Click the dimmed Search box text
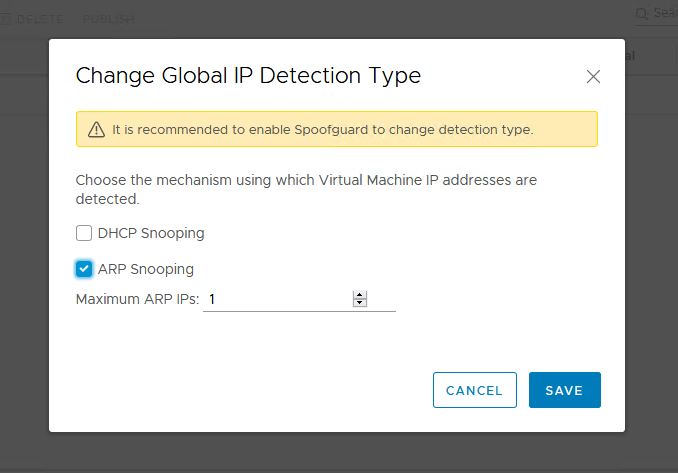Image resolution: width=678 pixels, height=473 pixels. pyautogui.click(x=665, y=14)
